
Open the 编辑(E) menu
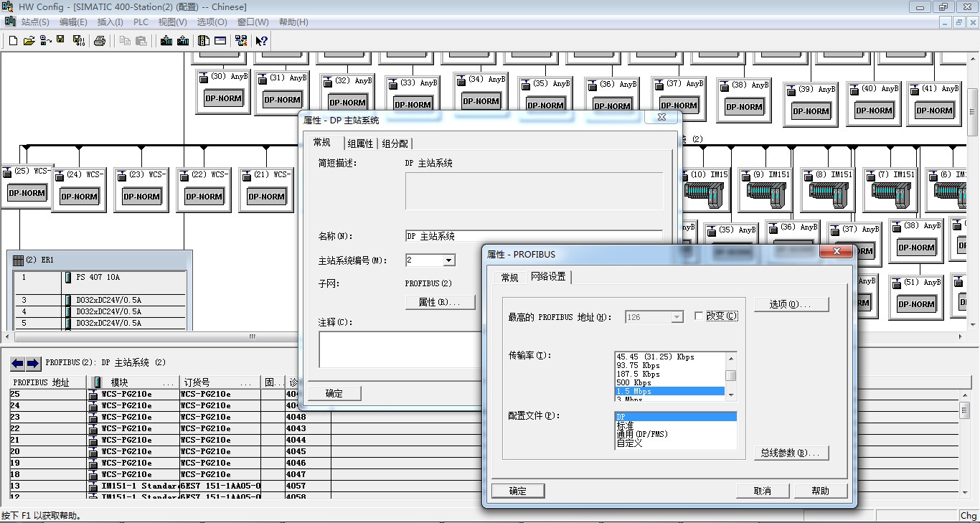(x=73, y=22)
